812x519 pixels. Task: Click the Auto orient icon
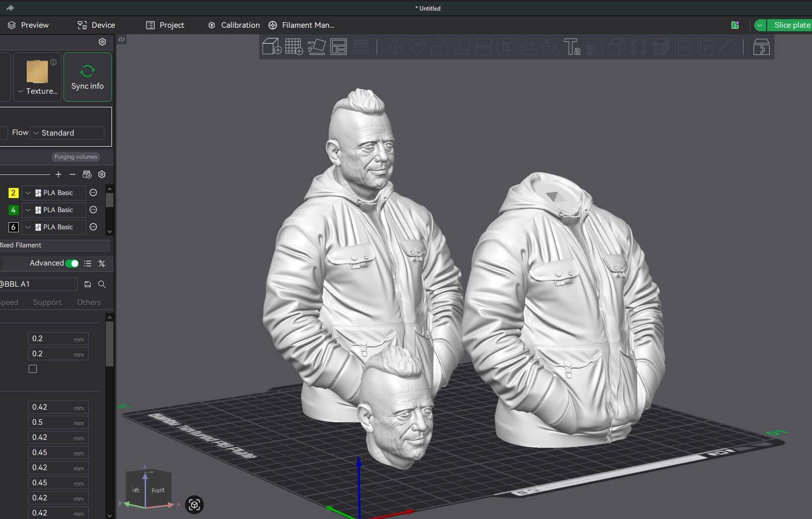[x=316, y=47]
